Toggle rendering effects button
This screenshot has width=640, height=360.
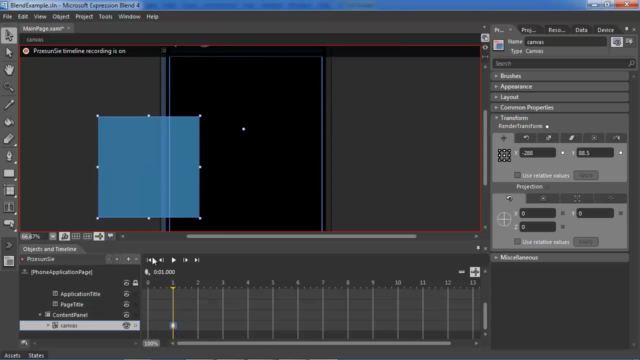tap(64, 236)
